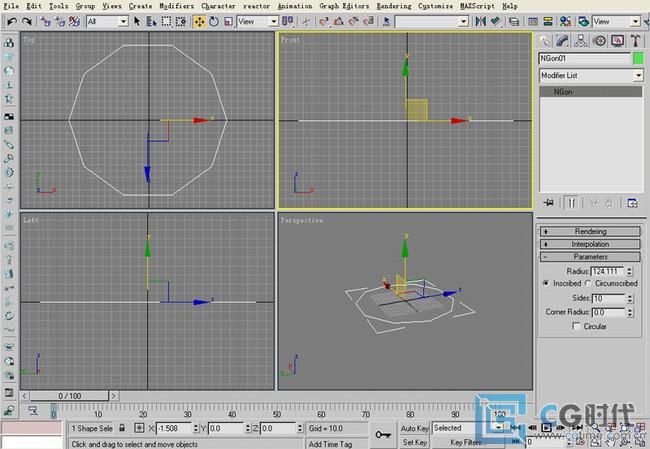Open the Customize menu
This screenshot has height=449, width=650.
click(x=435, y=6)
